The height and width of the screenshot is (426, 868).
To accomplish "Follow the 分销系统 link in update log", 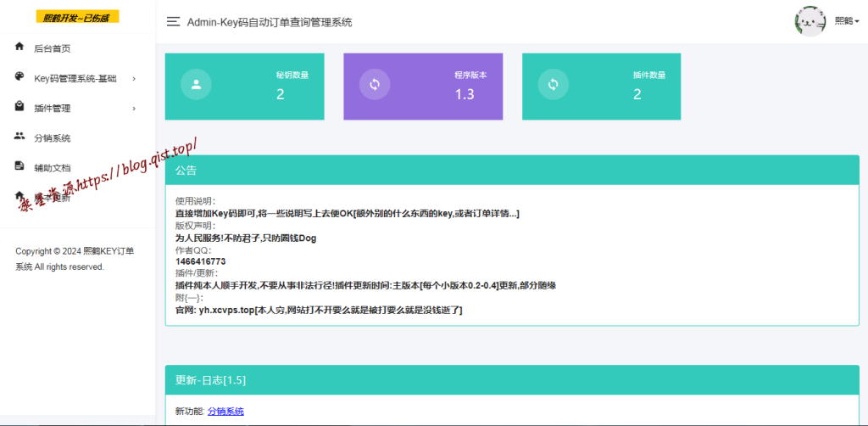I will pos(225,411).
